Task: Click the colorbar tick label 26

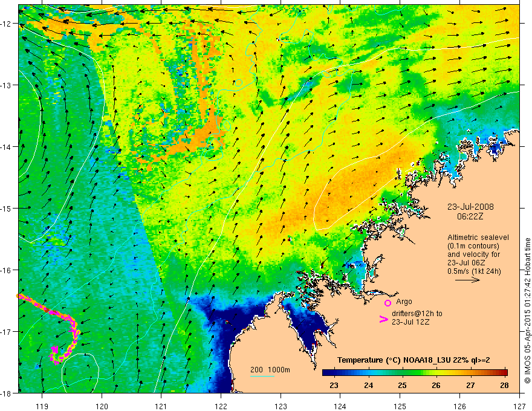Action: 436,385
